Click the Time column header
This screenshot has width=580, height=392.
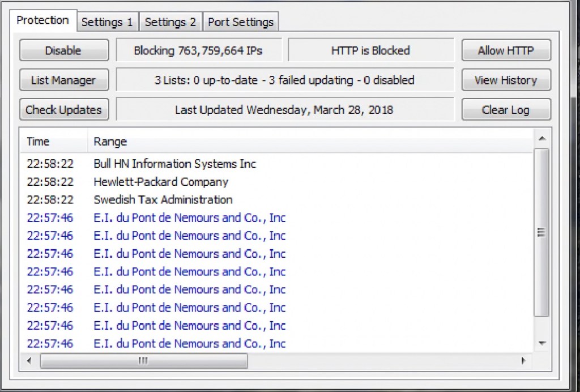click(53, 142)
